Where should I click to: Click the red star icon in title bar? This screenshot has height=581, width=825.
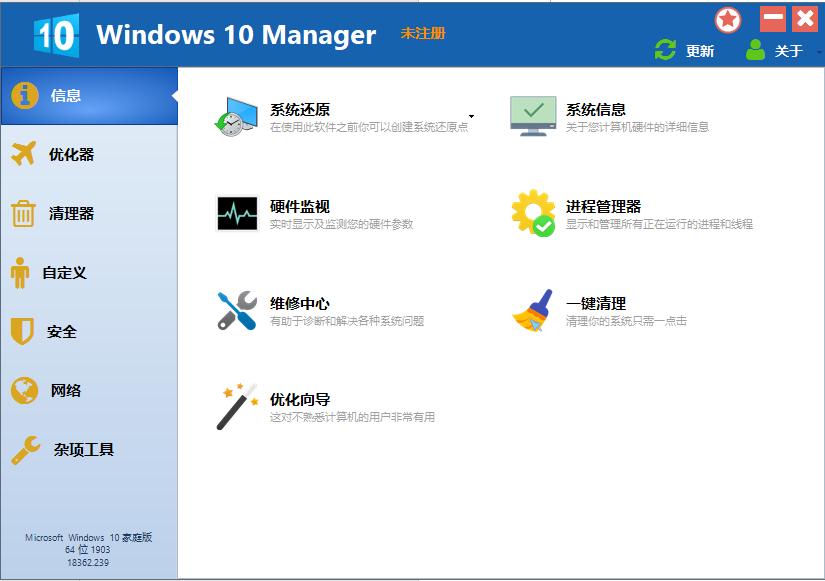coord(729,17)
